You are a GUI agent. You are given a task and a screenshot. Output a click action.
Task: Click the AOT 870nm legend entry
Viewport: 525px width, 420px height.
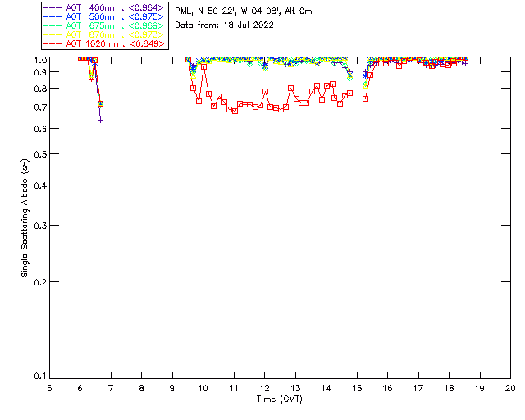(103, 34)
